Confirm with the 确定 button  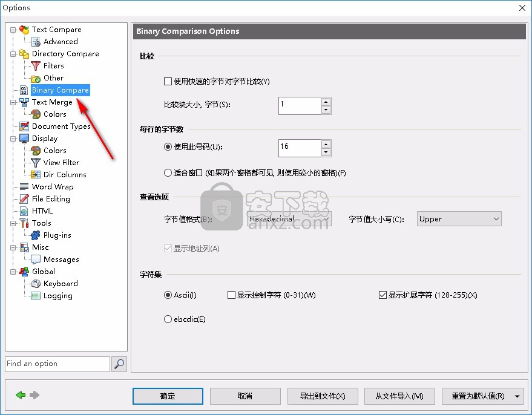(x=168, y=396)
